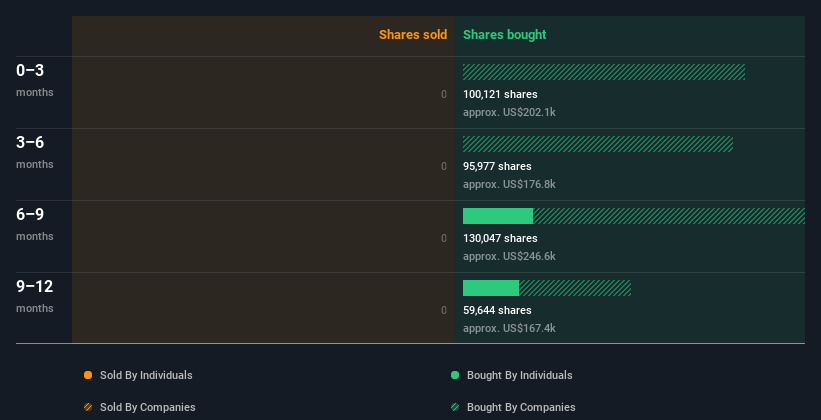Click hatched segment of 9–12 months bar
Image resolution: width=821 pixels, height=420 pixels.
click(575, 288)
